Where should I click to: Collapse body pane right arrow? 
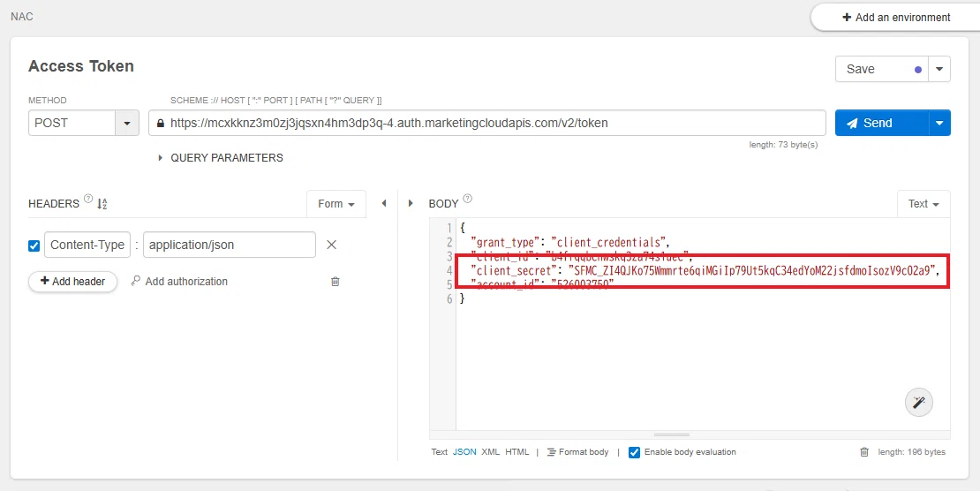tap(411, 203)
